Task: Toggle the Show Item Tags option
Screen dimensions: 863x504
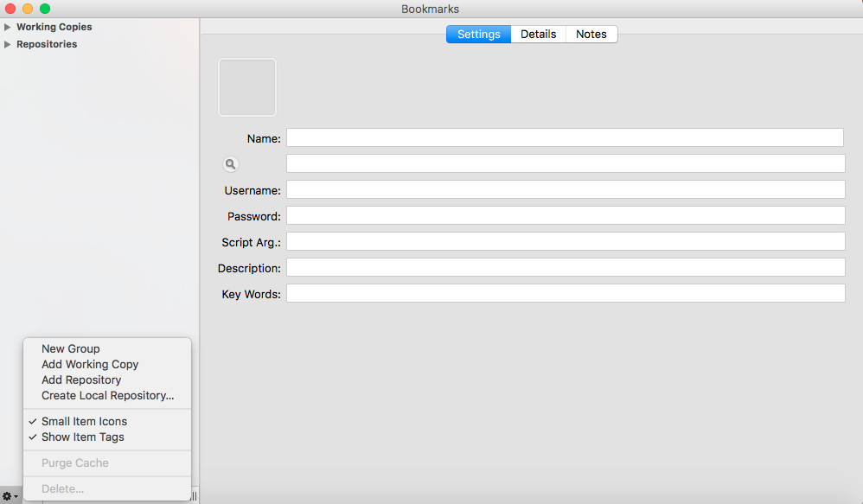Action: point(82,437)
